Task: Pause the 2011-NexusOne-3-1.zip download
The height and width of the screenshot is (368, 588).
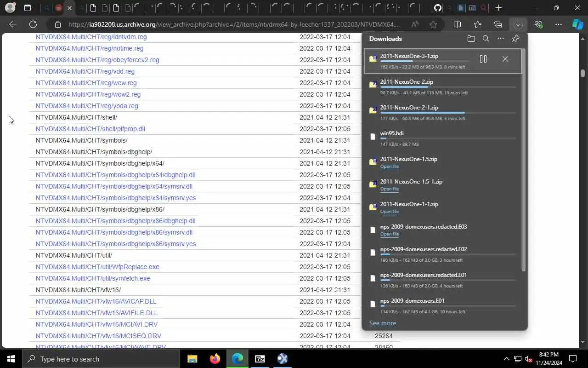Action: point(483,59)
